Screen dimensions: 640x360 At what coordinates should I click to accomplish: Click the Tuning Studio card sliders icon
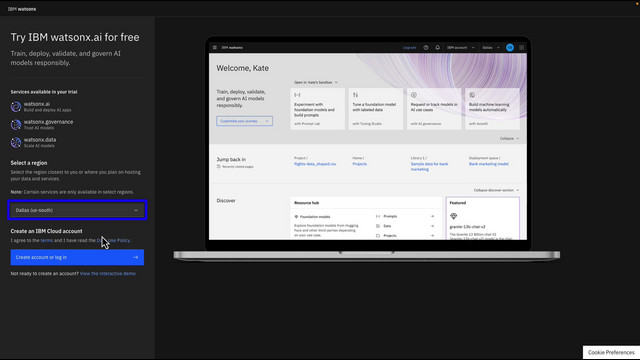pos(356,95)
